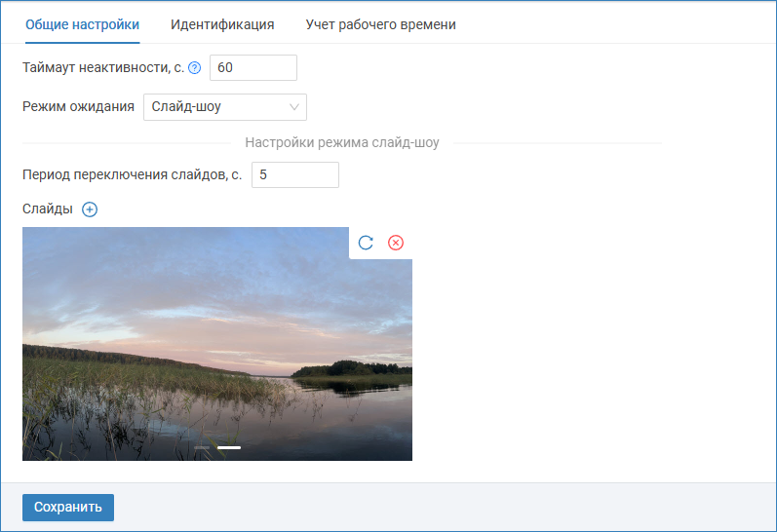Screen dimensions: 777x532
Task: Add a new slide with plus icon
Action: click(x=90, y=209)
